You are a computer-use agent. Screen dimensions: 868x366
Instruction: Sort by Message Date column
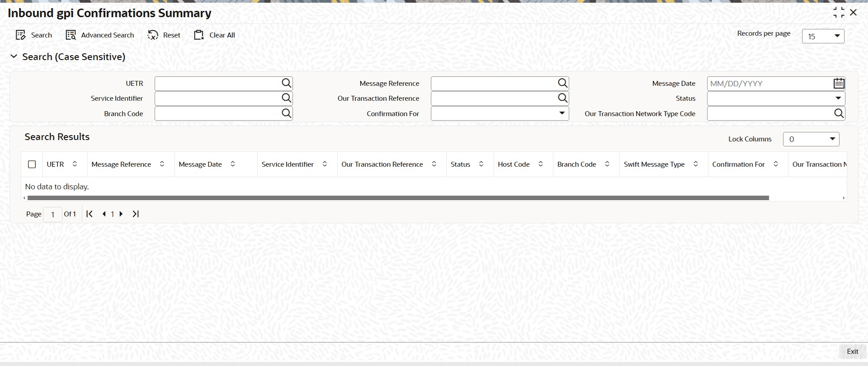tap(232, 164)
